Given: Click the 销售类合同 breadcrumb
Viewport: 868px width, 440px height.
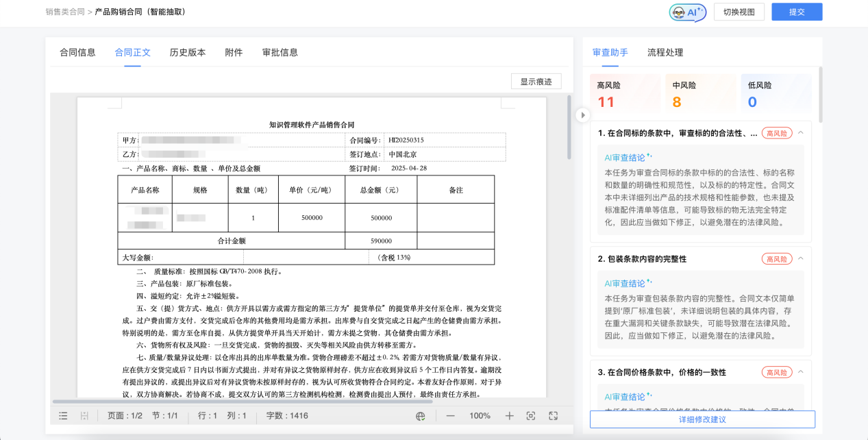Looking at the screenshot, I should click(65, 12).
